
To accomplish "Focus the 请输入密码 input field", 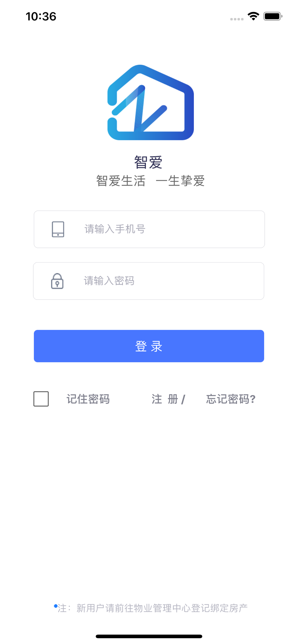I will [149, 281].
